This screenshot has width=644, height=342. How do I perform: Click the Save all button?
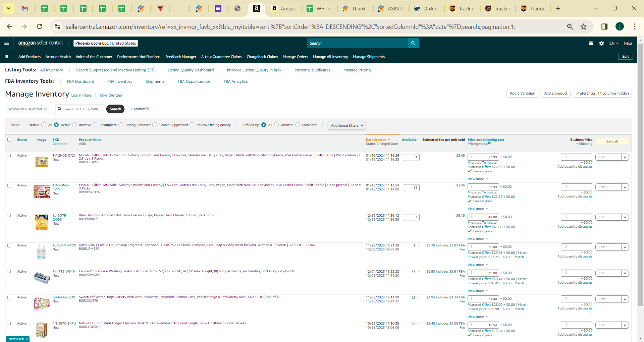coord(612,141)
